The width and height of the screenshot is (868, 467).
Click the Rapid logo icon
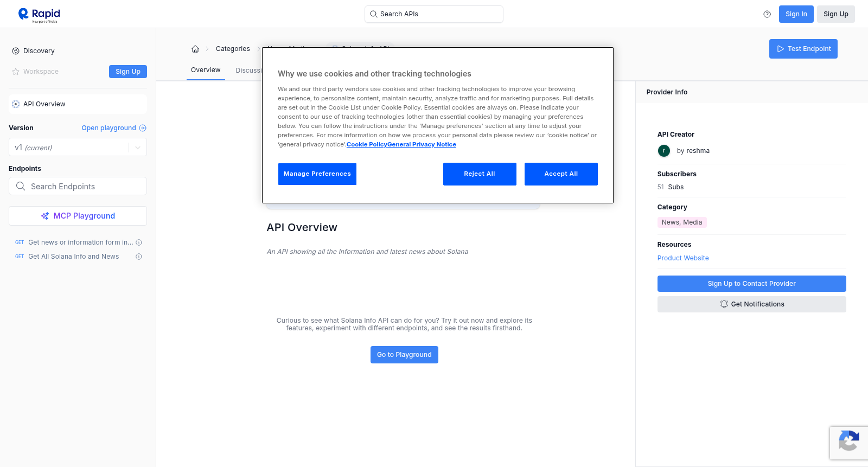click(x=23, y=14)
